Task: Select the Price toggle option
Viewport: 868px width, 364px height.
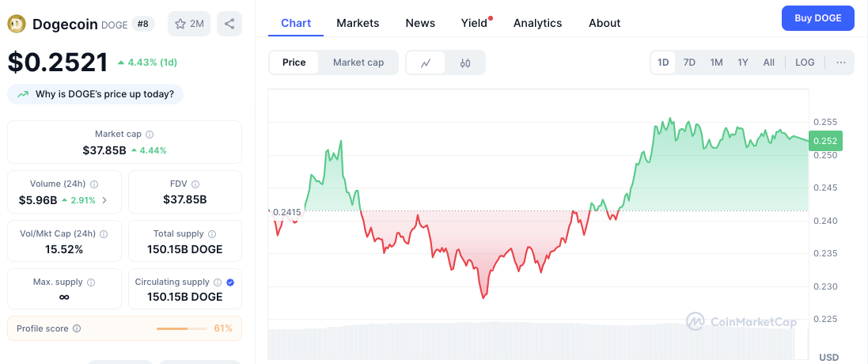Action: pos(294,63)
